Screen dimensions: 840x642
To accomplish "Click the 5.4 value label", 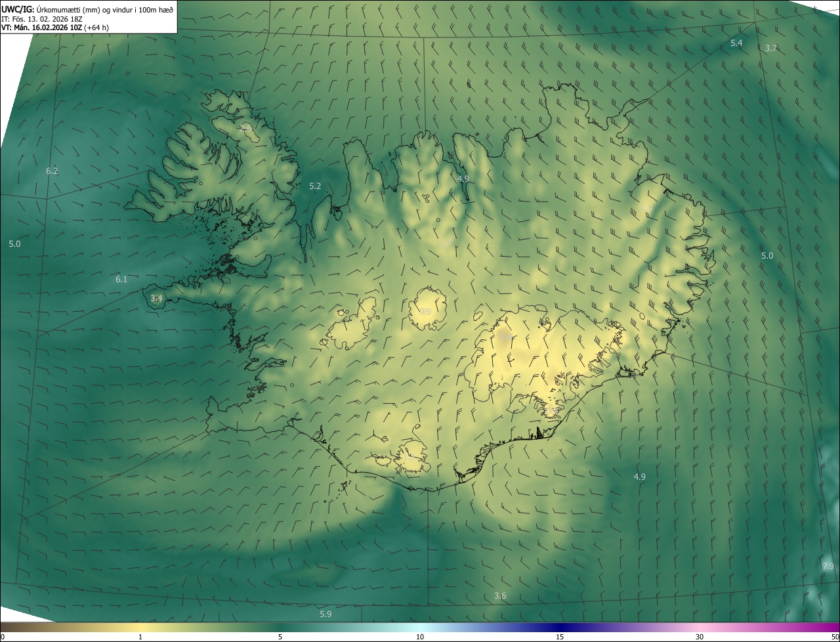I will point(736,43).
